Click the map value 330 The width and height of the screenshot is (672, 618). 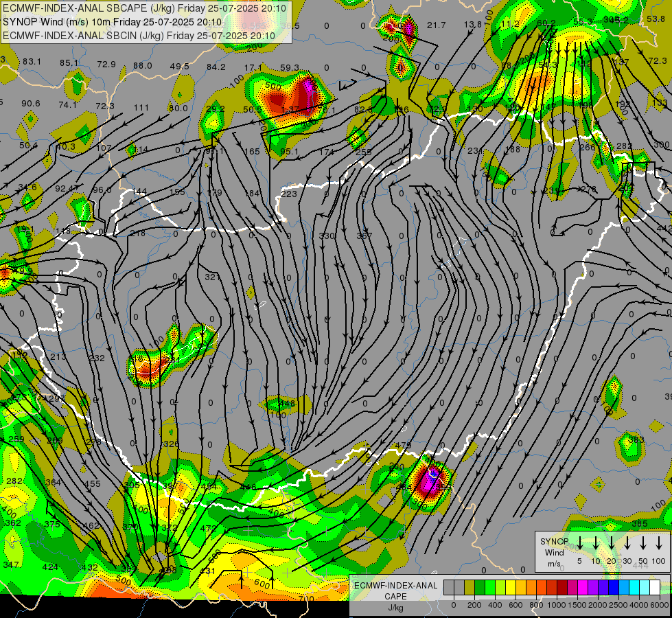point(327,236)
